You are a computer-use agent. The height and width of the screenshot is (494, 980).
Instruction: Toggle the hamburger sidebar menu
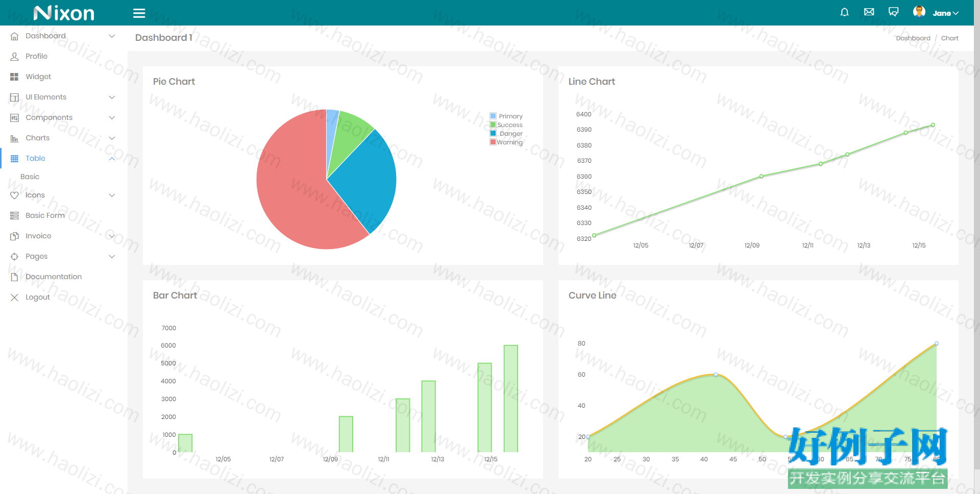click(139, 13)
